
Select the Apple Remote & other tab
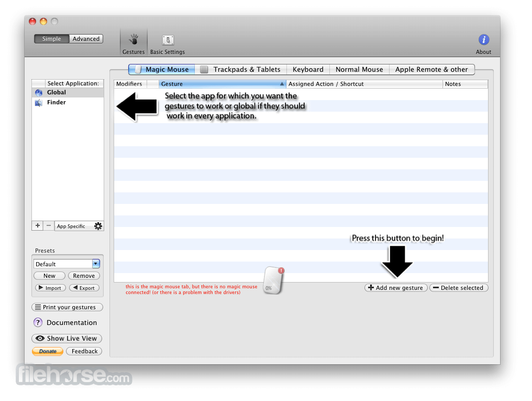[x=431, y=69]
